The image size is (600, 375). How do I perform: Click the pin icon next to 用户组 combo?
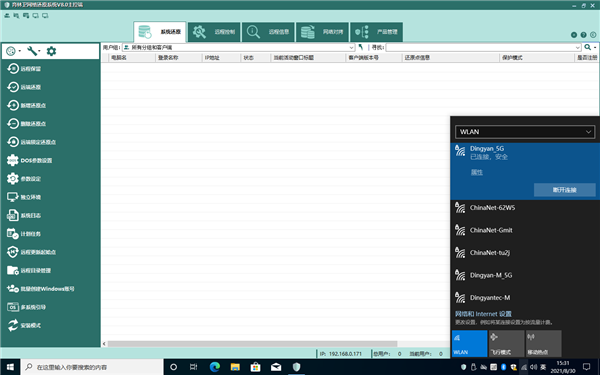360,47
